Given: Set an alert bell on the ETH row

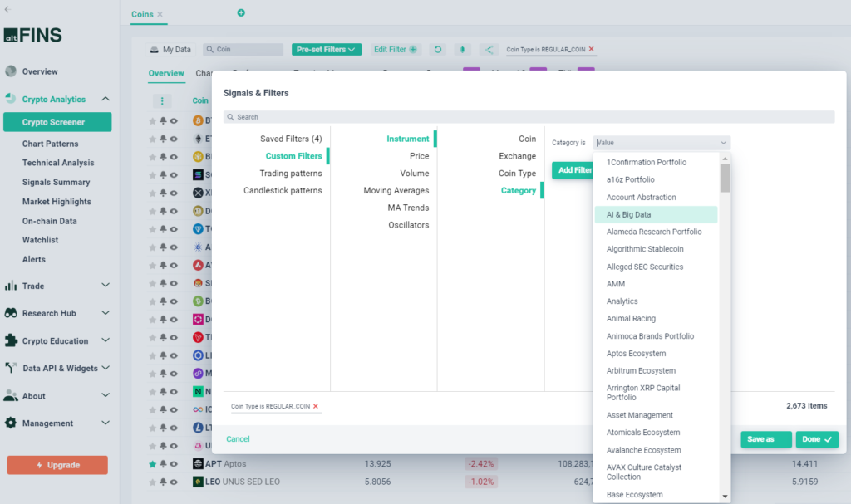Looking at the screenshot, I should pyautogui.click(x=163, y=139).
